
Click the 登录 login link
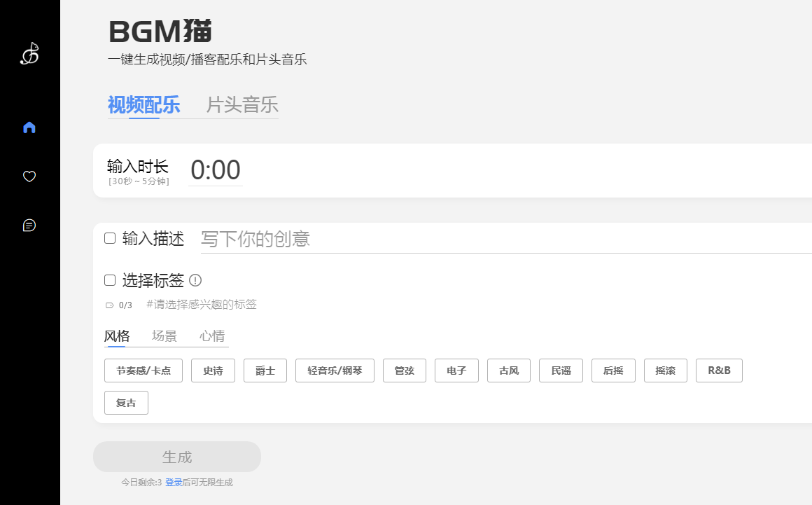click(173, 482)
